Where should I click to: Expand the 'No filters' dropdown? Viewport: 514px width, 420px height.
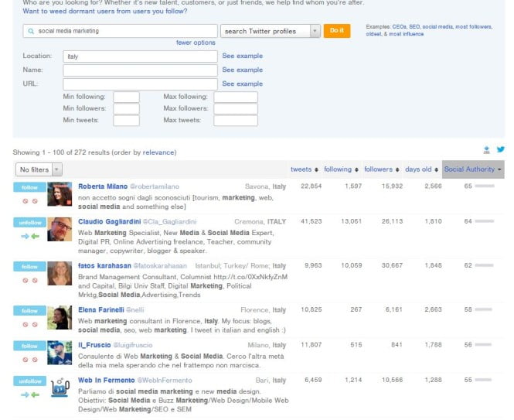39,169
